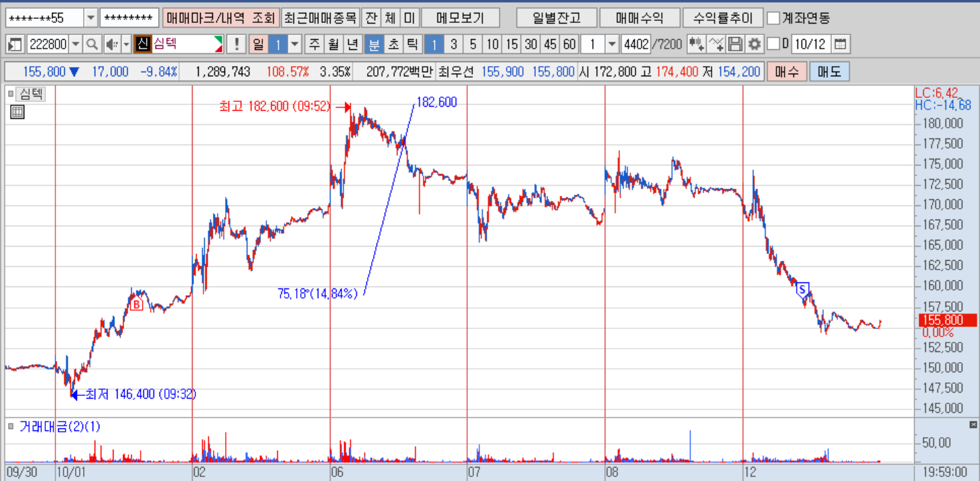Select the 15-minute interval
Viewport: 980px width, 481px height.
(x=512, y=45)
